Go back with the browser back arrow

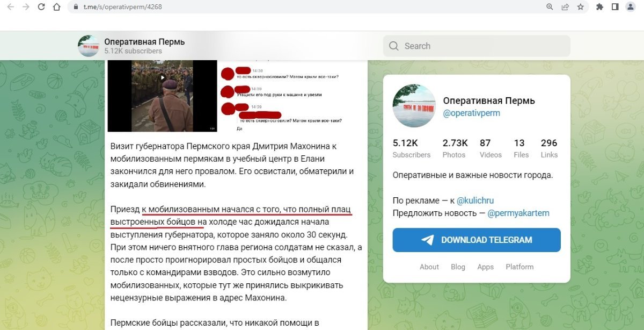click(11, 7)
